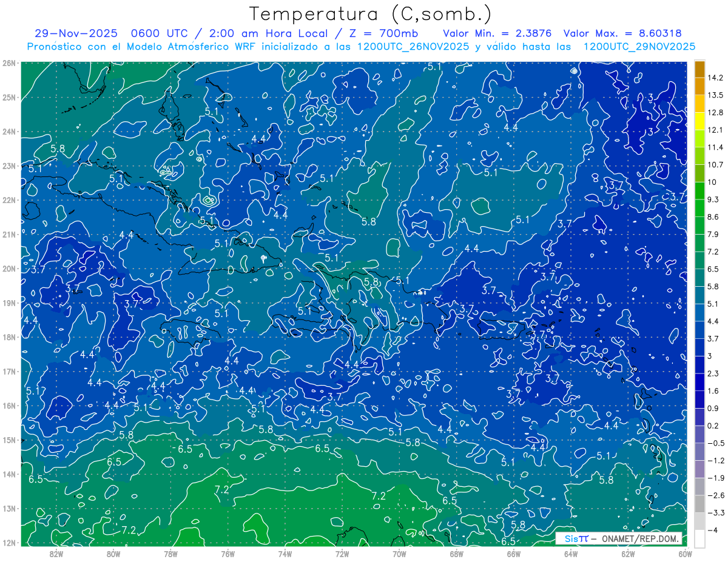Click the 0.9 value on color scale
The height and width of the screenshot is (562, 728).
click(713, 409)
